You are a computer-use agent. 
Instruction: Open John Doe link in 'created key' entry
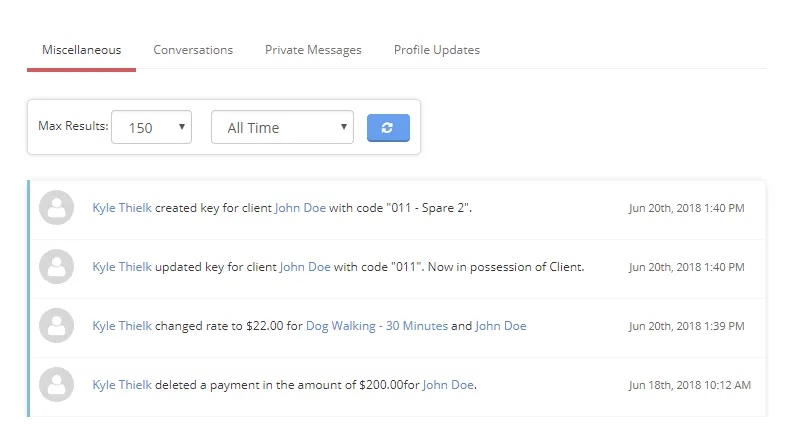(300, 208)
